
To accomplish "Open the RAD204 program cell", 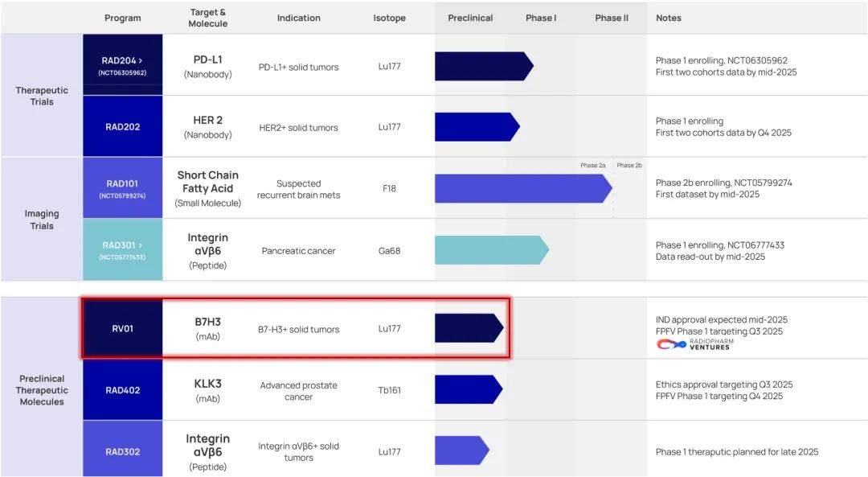I will (122, 65).
